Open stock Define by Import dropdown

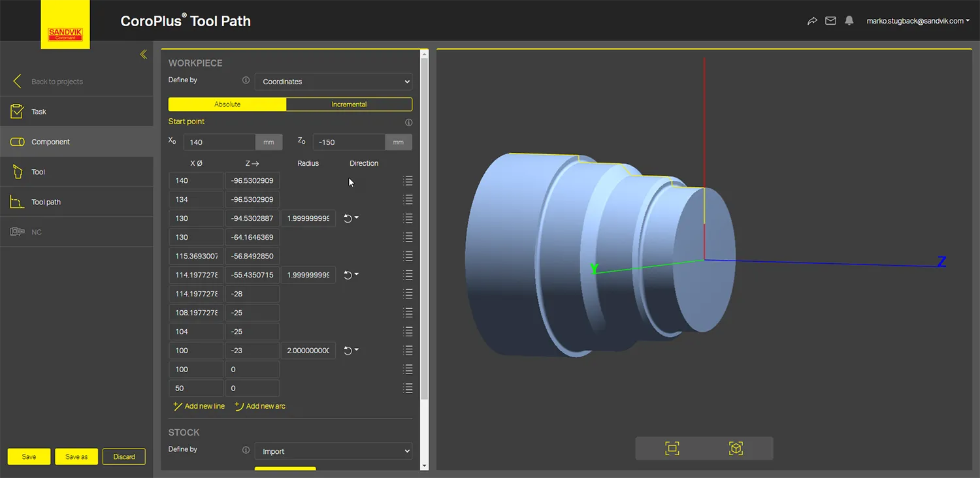pos(333,451)
